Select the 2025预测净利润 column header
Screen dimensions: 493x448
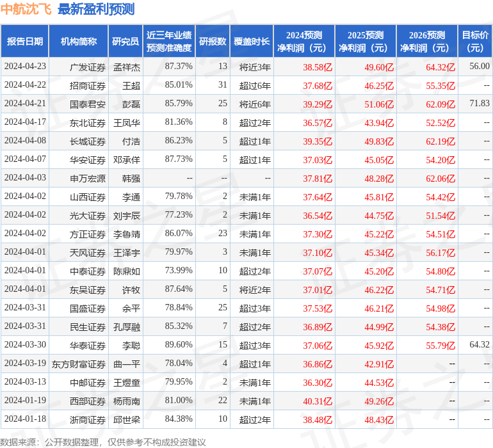(x=366, y=41)
